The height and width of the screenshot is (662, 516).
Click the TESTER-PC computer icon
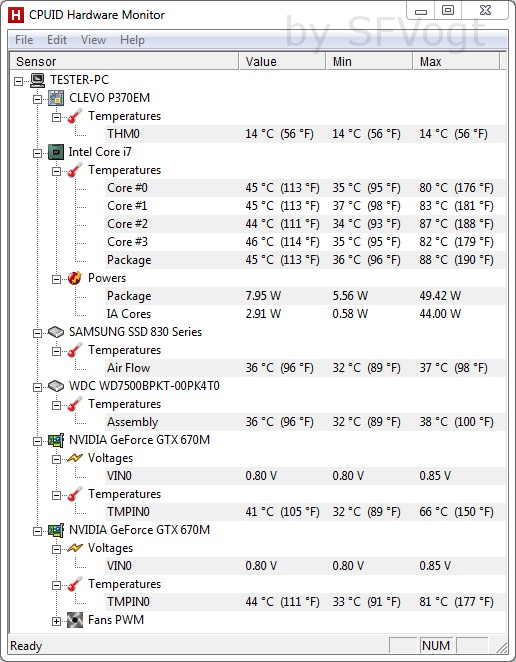(38, 80)
